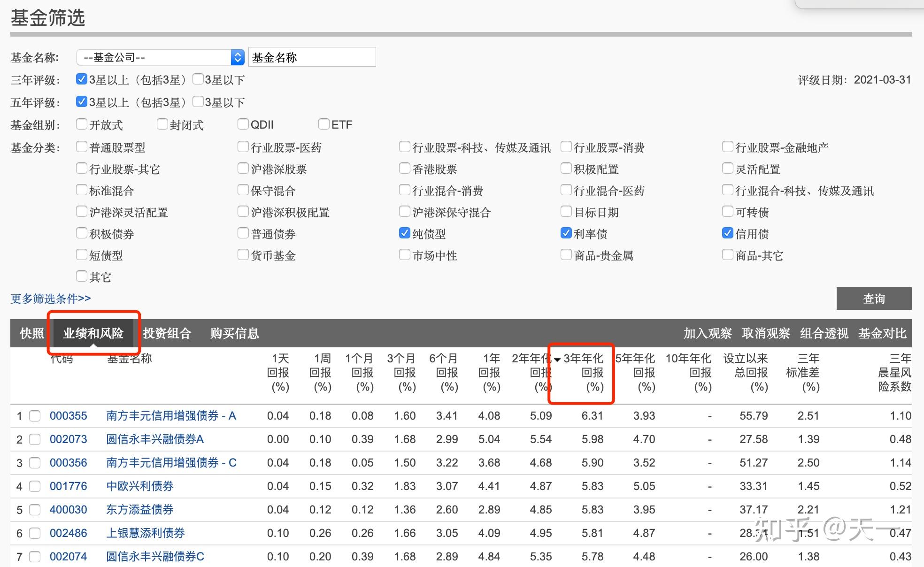The width and height of the screenshot is (924, 567).
Task: Open the 基金公司 dropdown
Action: pyautogui.click(x=161, y=57)
